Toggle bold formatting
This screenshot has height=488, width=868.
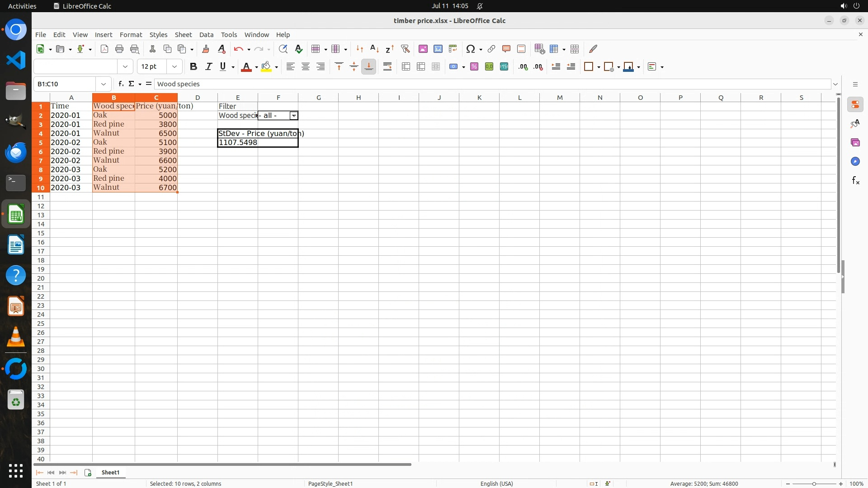193,67
